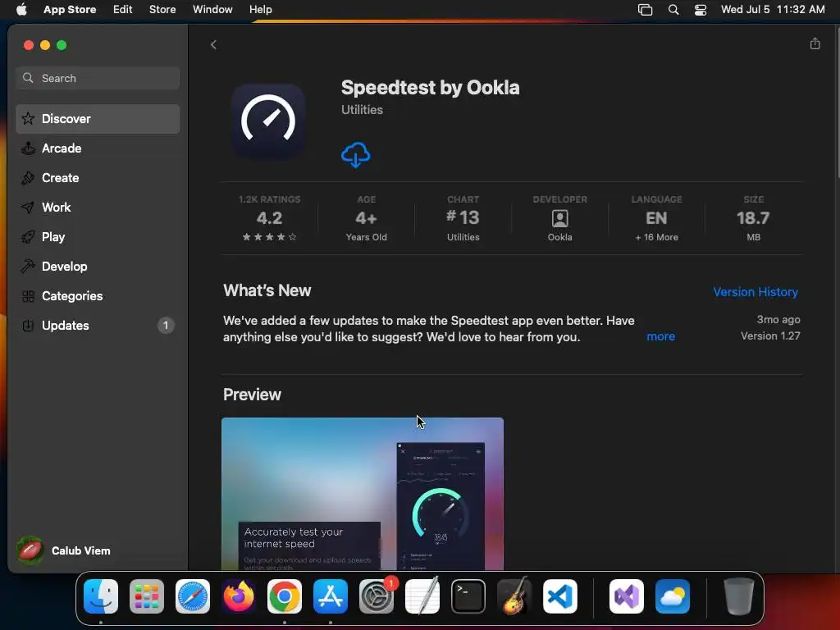Open the Edit menu
The image size is (840, 630).
123,9
